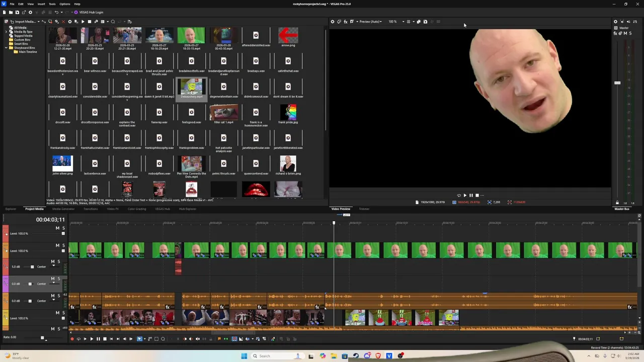Image resolution: width=644 pixels, height=362 pixels.
Task: Pause the video preview window
Action: point(471,195)
